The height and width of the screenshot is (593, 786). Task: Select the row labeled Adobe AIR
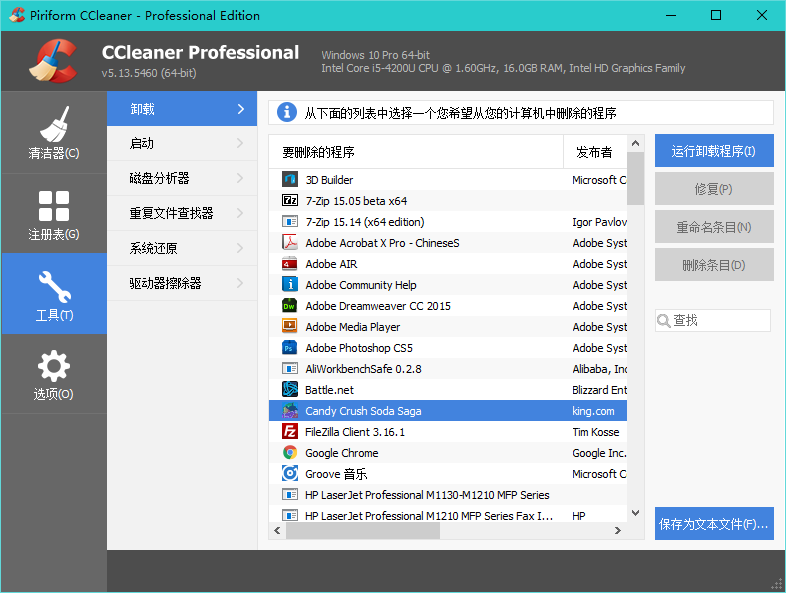[448, 264]
